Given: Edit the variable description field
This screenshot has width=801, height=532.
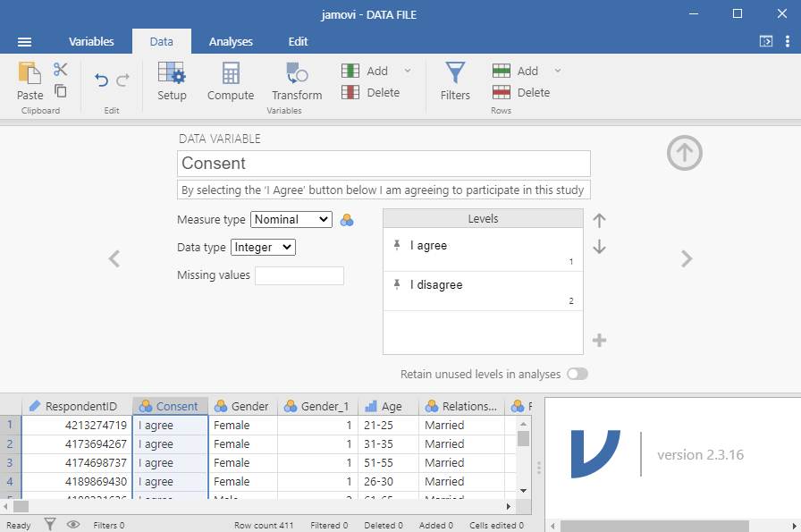Looking at the screenshot, I should 384,190.
